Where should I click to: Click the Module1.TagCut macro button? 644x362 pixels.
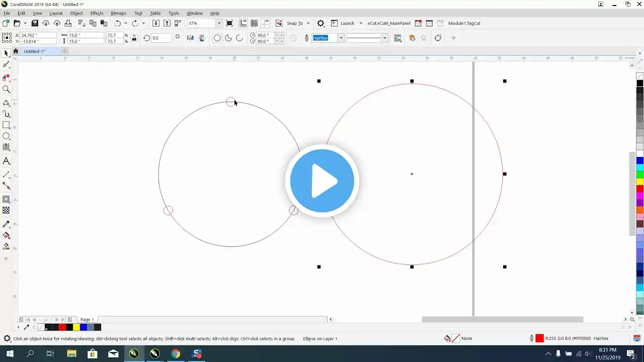coord(464,23)
